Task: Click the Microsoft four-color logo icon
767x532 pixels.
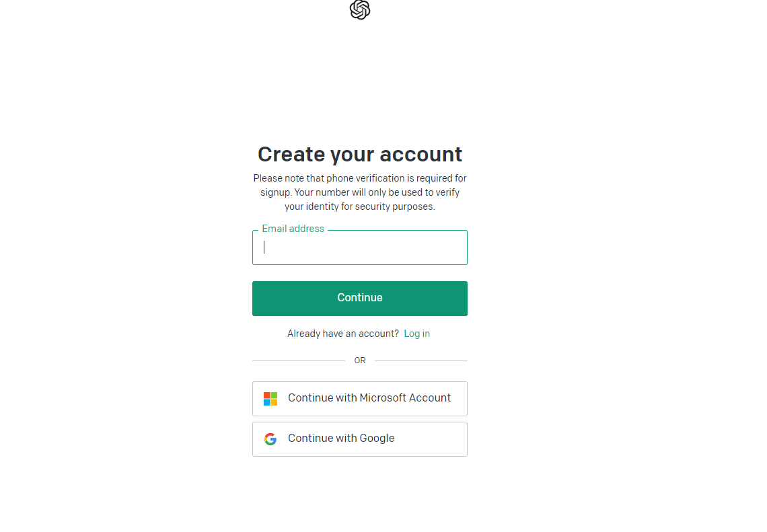Action: 270,399
